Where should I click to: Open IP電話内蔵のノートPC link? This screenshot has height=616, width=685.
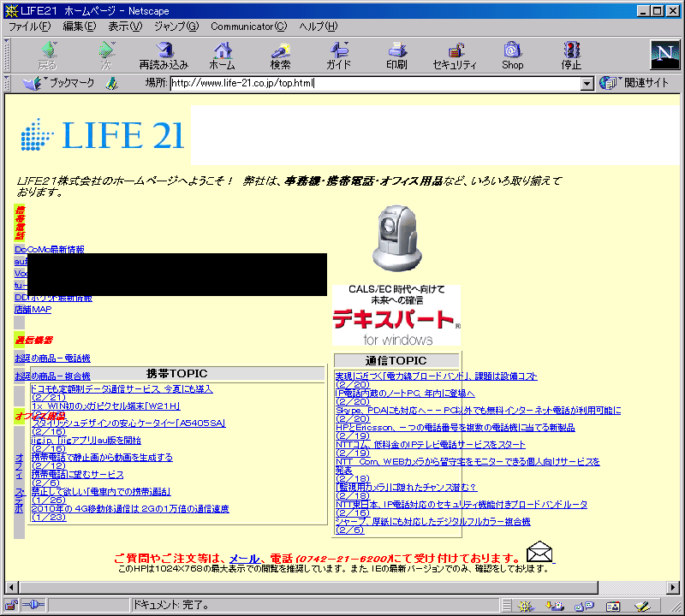tap(405, 393)
